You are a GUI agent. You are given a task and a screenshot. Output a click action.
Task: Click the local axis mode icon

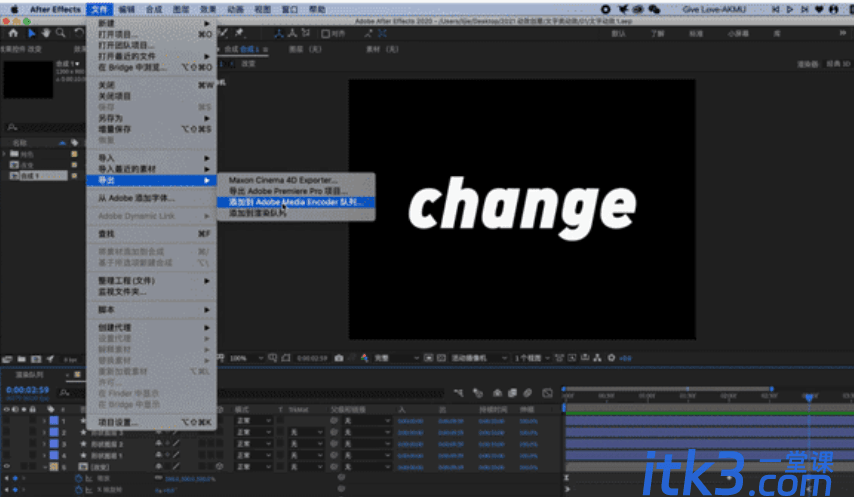[279, 34]
